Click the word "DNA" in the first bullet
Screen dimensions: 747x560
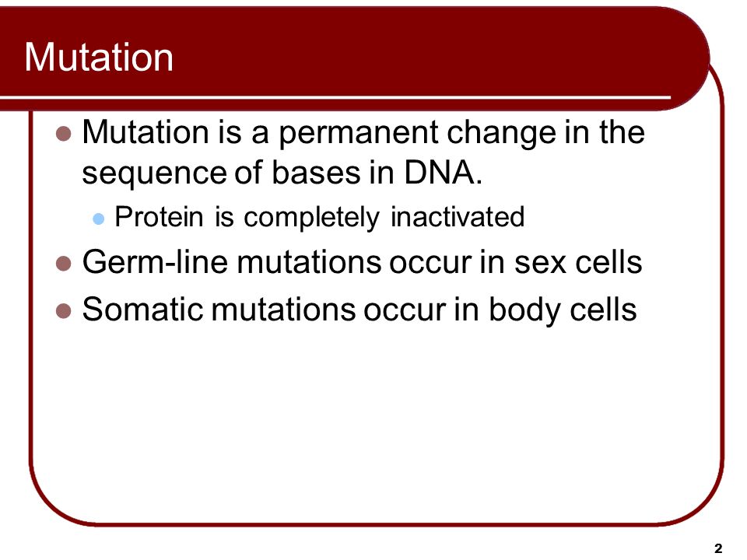(440, 173)
